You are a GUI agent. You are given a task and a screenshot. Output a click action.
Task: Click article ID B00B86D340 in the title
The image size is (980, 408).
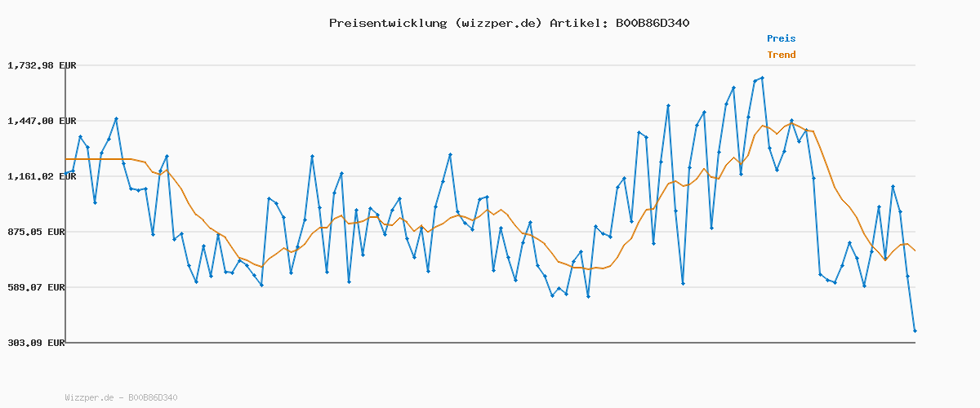(x=649, y=23)
